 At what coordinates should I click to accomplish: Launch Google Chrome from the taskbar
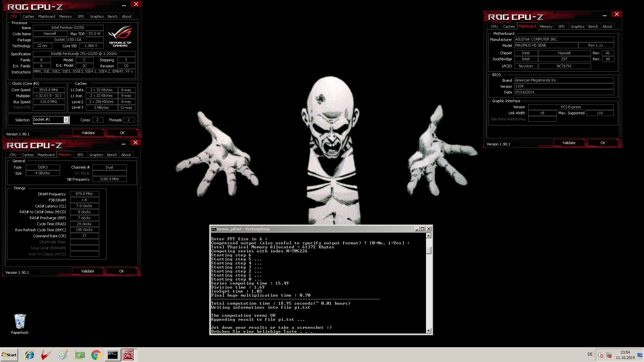(x=96, y=355)
